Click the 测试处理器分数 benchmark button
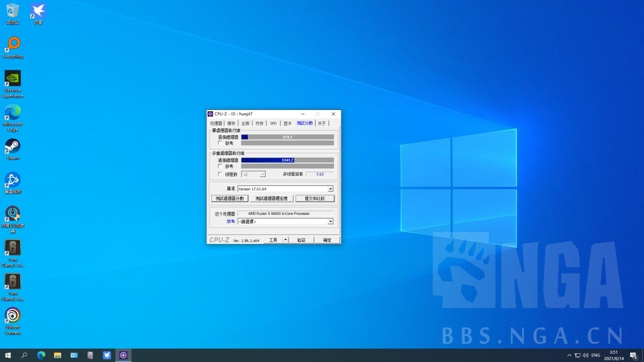Image resolution: width=644 pixels, height=362 pixels. (230, 199)
